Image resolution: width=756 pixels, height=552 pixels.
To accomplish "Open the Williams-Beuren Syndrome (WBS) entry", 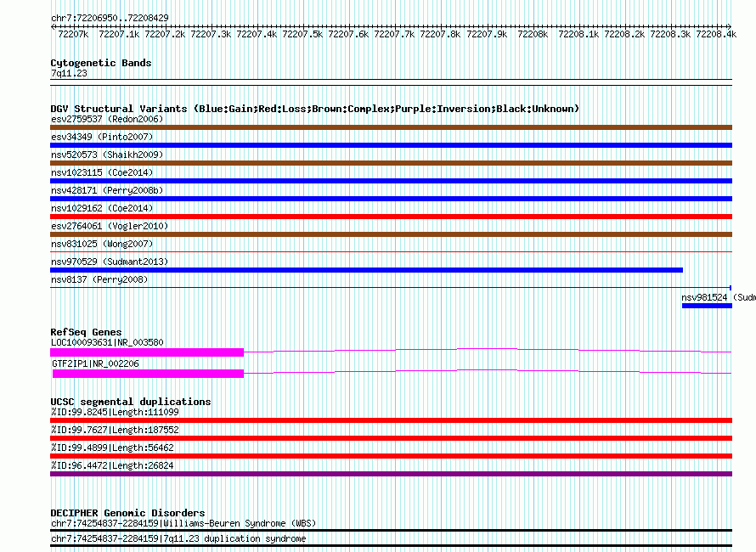I will pos(183,524).
